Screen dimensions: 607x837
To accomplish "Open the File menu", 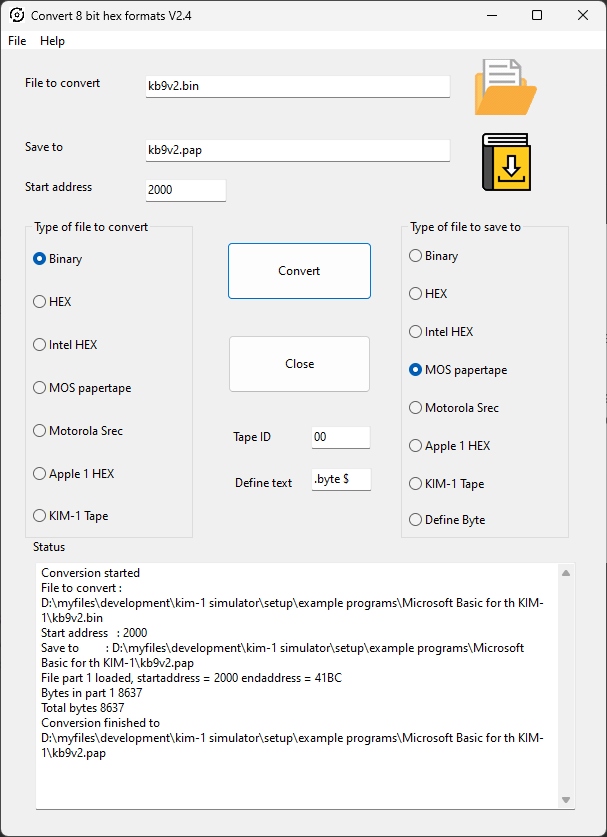I will click(x=17, y=41).
